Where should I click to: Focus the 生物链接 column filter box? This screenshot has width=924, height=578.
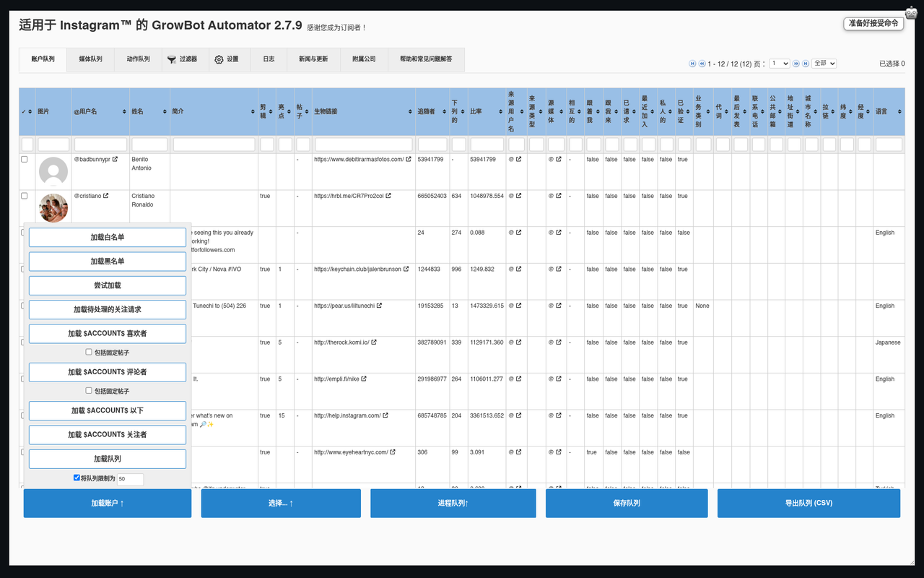tap(364, 144)
